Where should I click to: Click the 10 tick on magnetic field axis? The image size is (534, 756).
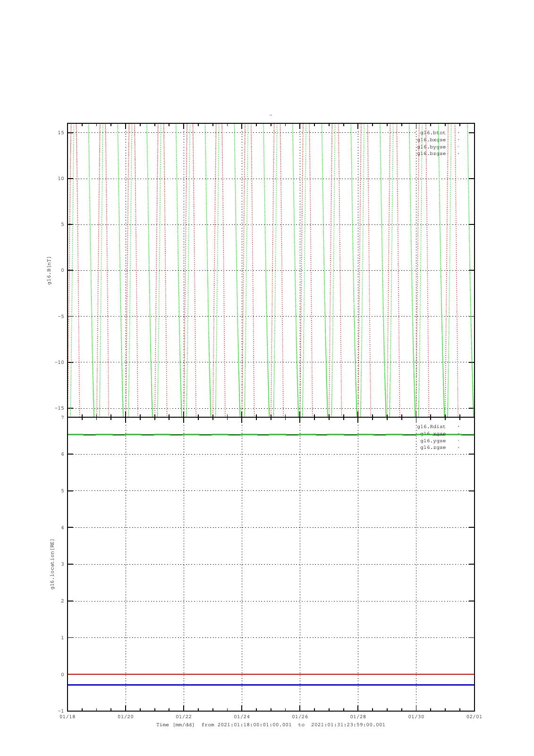61,179
